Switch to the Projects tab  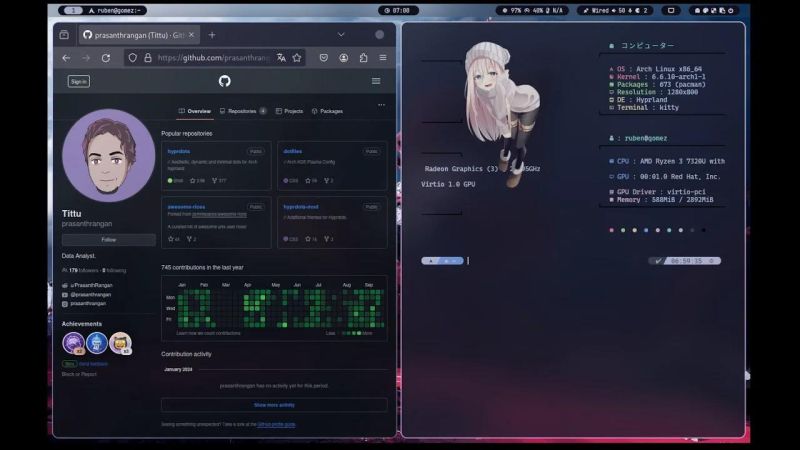(289, 111)
